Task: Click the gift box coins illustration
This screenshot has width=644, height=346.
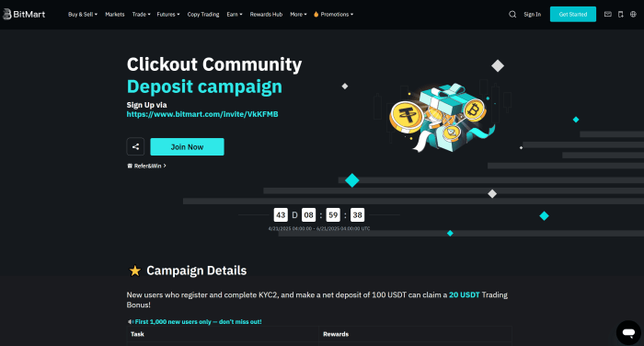Action: pyautogui.click(x=442, y=118)
